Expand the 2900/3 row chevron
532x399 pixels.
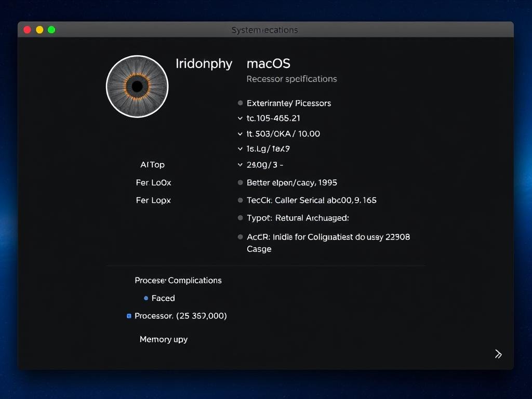coord(240,165)
